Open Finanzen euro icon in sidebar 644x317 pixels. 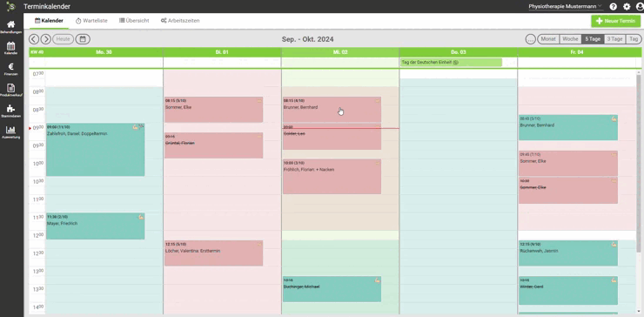coord(11,69)
